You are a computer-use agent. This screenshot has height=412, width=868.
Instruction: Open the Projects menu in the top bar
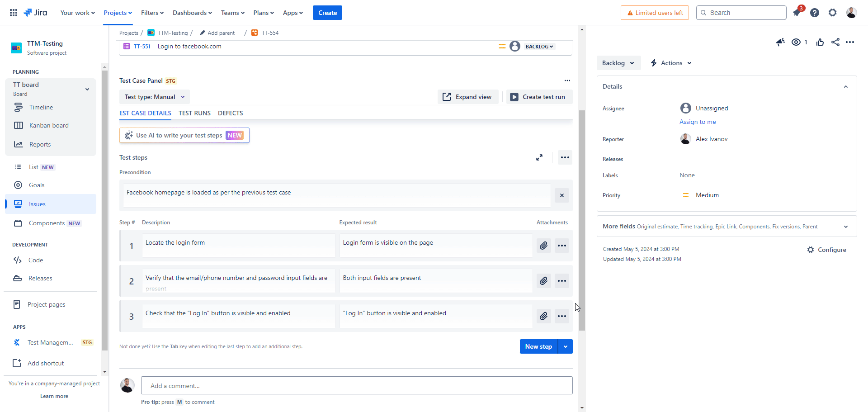tap(118, 13)
